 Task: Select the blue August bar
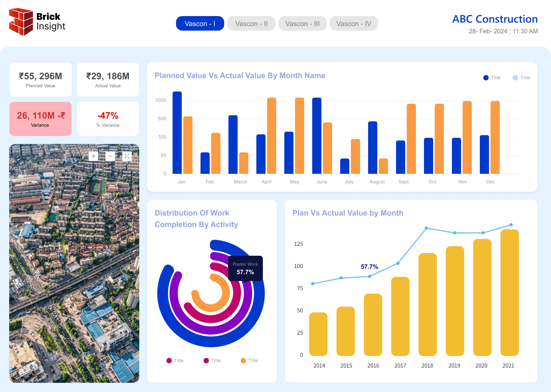point(373,147)
